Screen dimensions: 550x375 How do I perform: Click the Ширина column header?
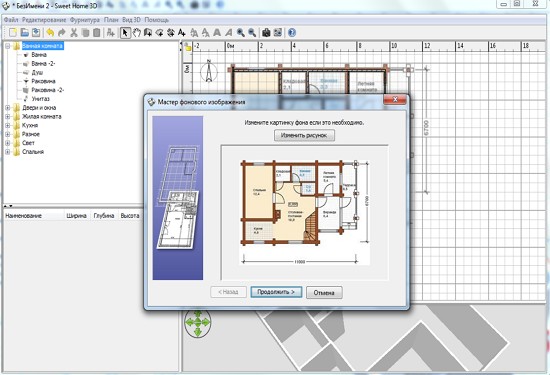[76, 216]
